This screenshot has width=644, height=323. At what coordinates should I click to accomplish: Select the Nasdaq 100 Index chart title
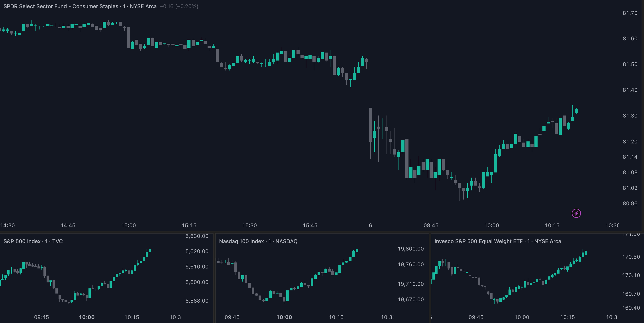click(258, 241)
